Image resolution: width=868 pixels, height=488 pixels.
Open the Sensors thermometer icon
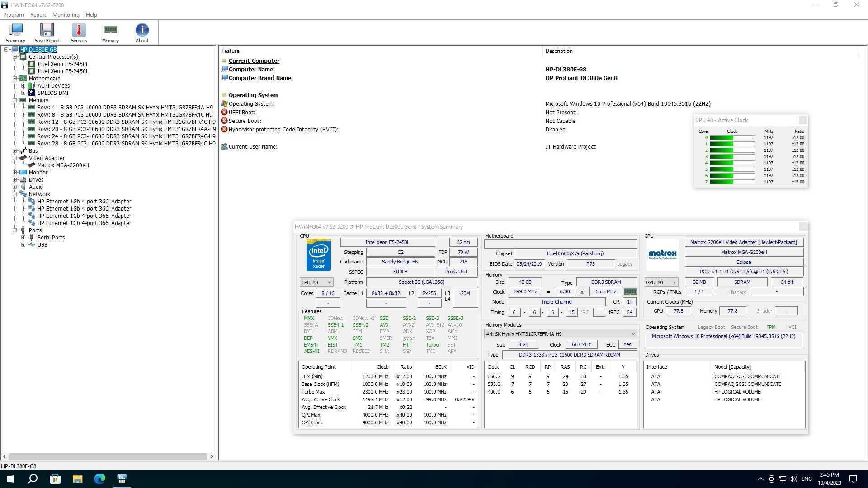[x=79, y=33]
